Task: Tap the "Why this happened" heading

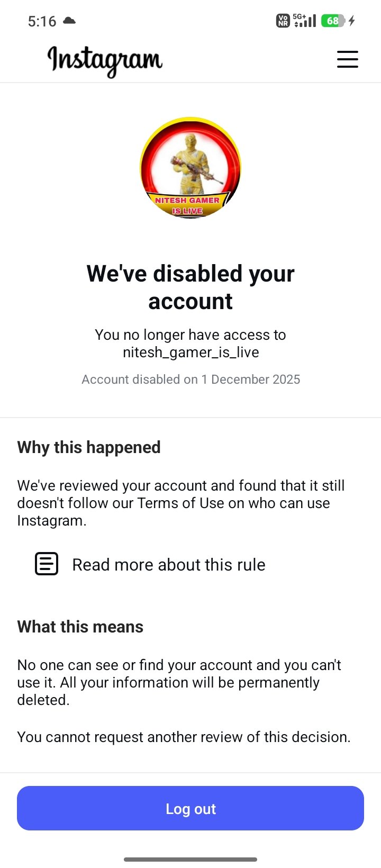Action: (x=89, y=447)
